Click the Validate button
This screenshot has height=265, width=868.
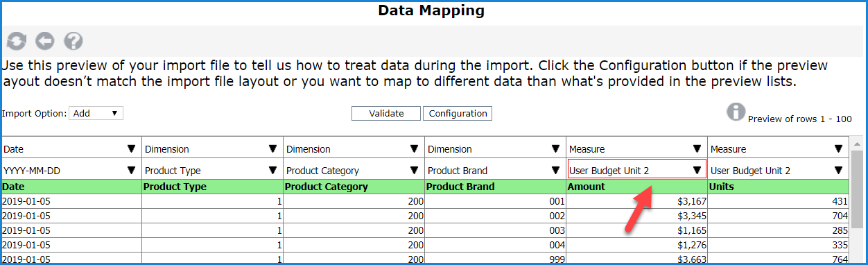click(x=386, y=114)
